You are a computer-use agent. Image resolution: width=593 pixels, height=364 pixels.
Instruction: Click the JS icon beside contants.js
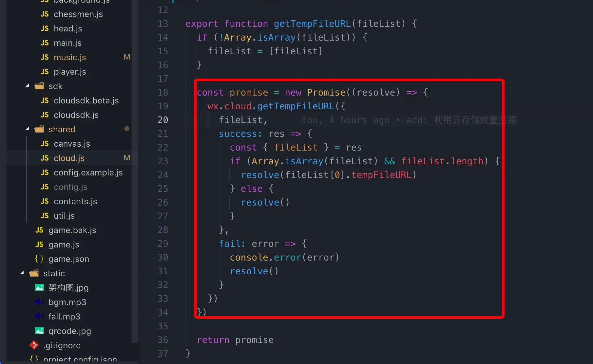[45, 201]
